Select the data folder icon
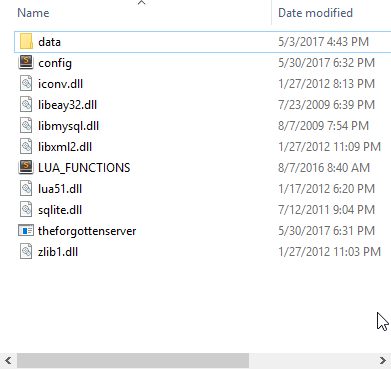This screenshot has width=391, height=369. [x=26, y=42]
